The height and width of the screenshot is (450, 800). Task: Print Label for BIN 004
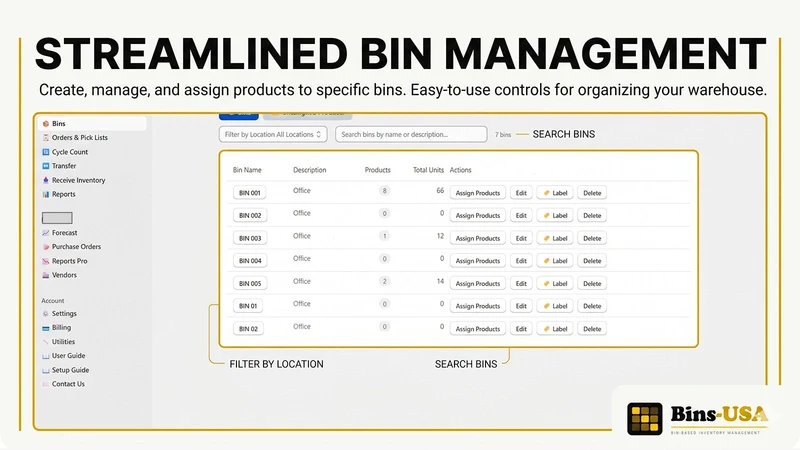555,261
